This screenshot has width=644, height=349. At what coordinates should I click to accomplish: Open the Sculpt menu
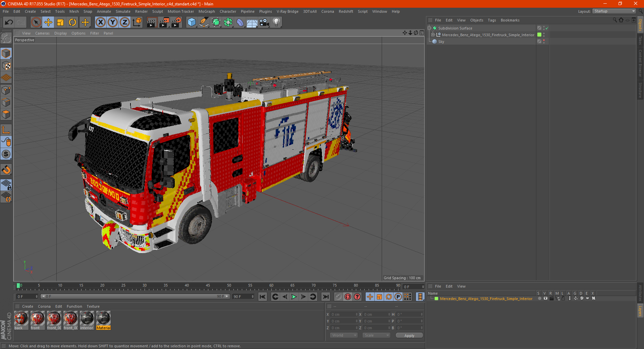tap(157, 11)
